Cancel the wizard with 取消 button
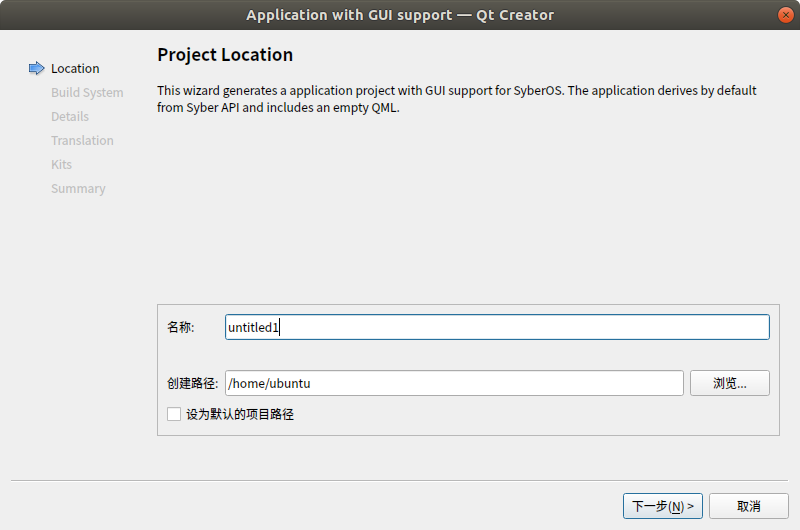Image resolution: width=800 pixels, height=530 pixels. coord(749,506)
